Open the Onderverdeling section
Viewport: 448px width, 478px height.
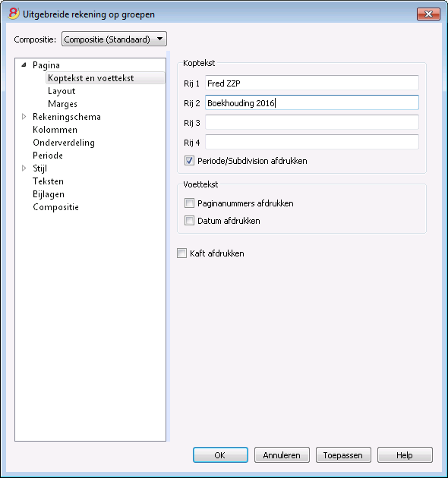click(64, 143)
